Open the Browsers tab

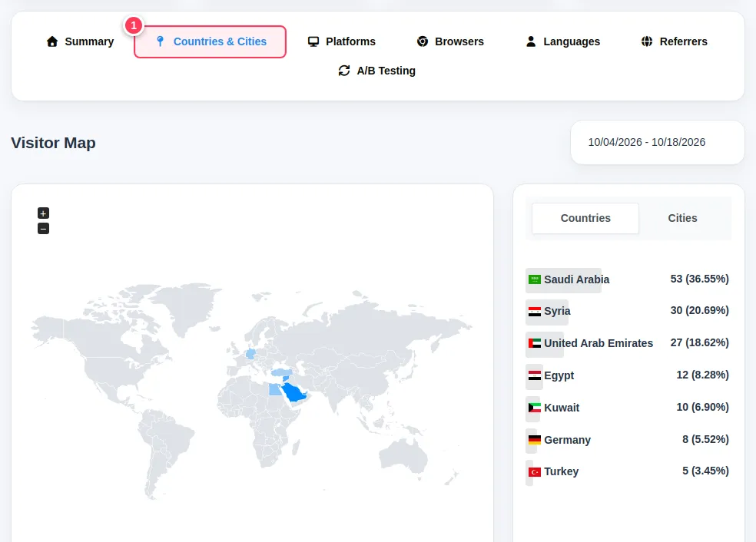coord(450,41)
